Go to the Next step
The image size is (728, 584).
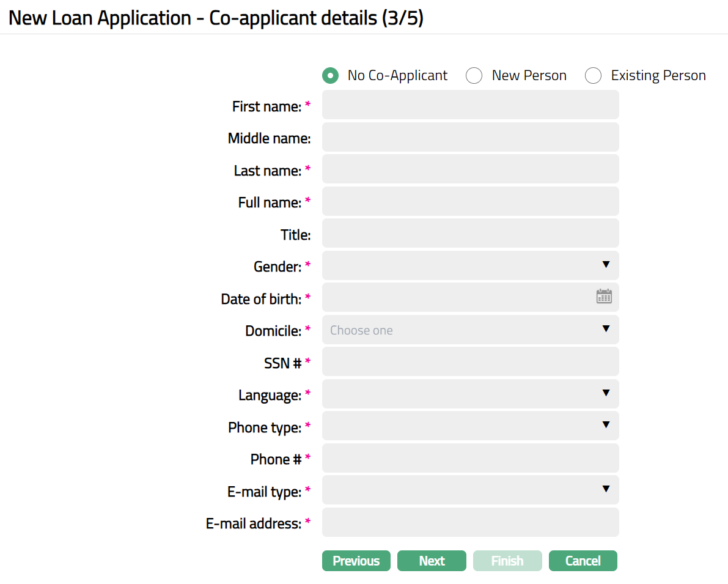pyautogui.click(x=432, y=561)
